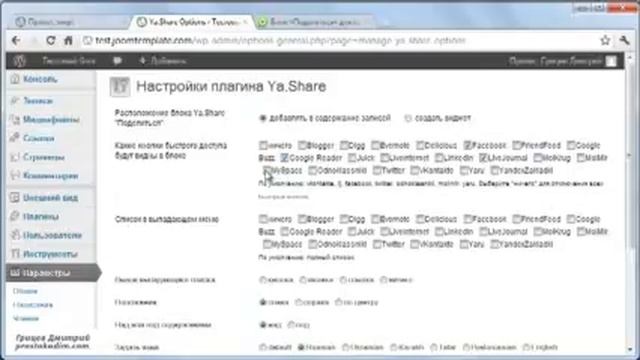Image resolution: width=640 pixels, height=360 pixels.
Task: Check Blogger in quick access buttons
Action: [302, 145]
